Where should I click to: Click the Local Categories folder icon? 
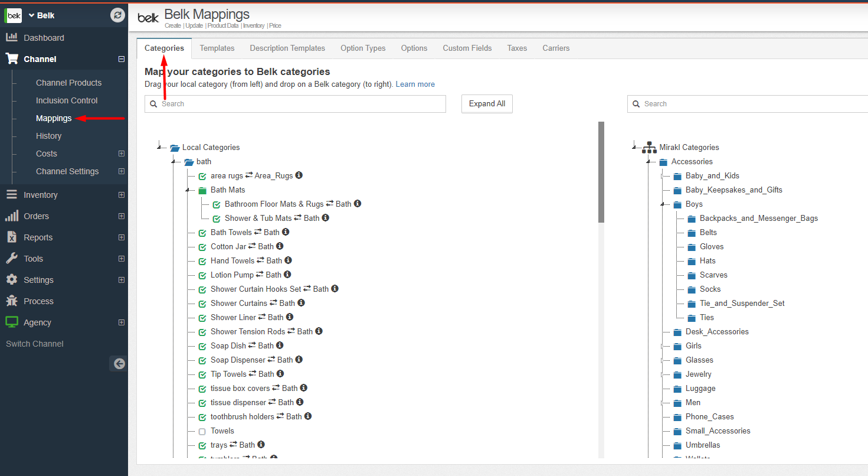[175, 148]
